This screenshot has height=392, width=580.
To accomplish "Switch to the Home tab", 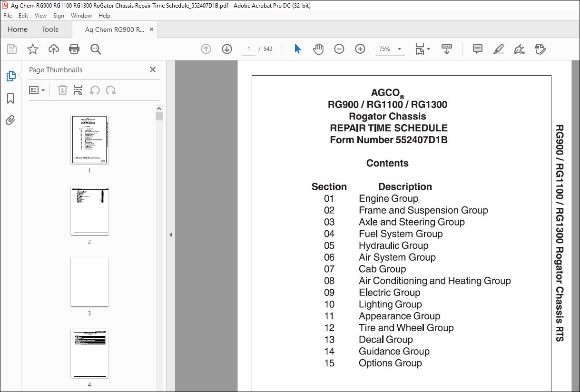I will [18, 29].
